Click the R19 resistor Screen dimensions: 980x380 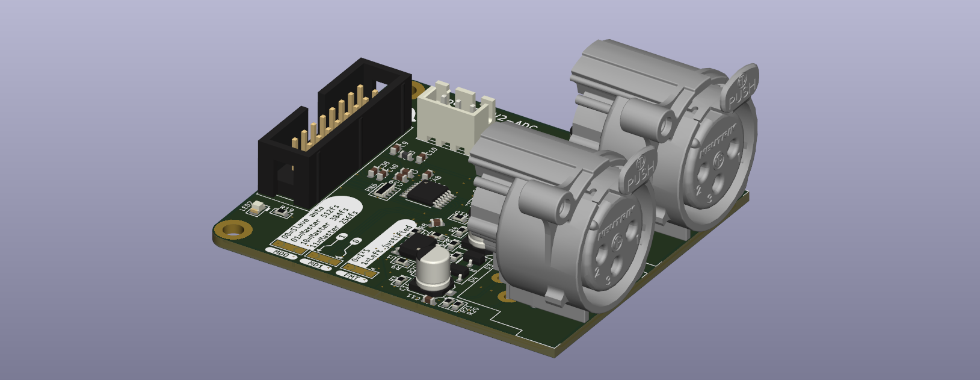point(281,211)
